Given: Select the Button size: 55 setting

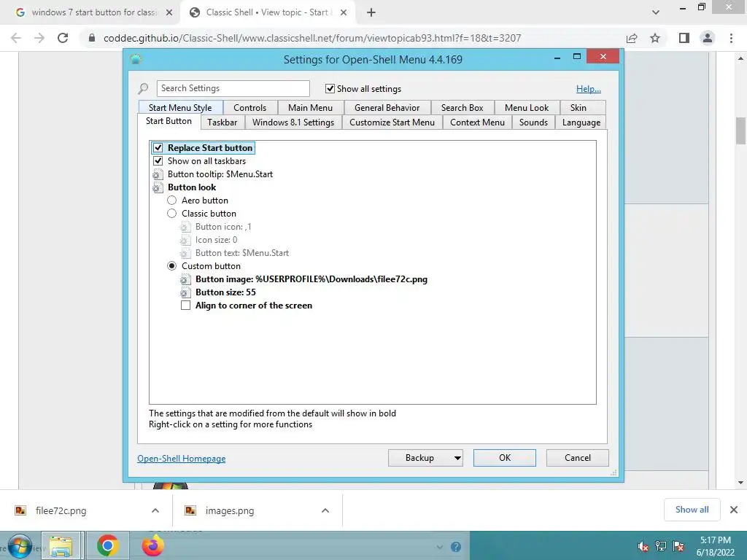Looking at the screenshot, I should [x=225, y=292].
